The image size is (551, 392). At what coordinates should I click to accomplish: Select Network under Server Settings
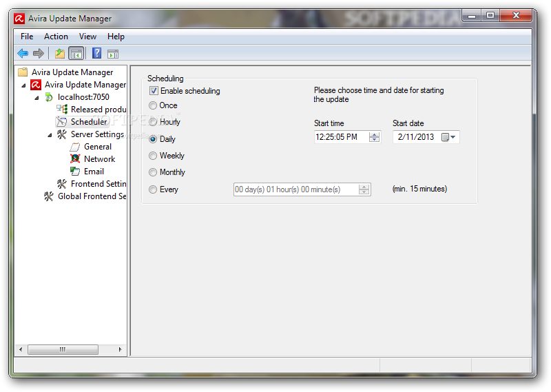(99, 159)
